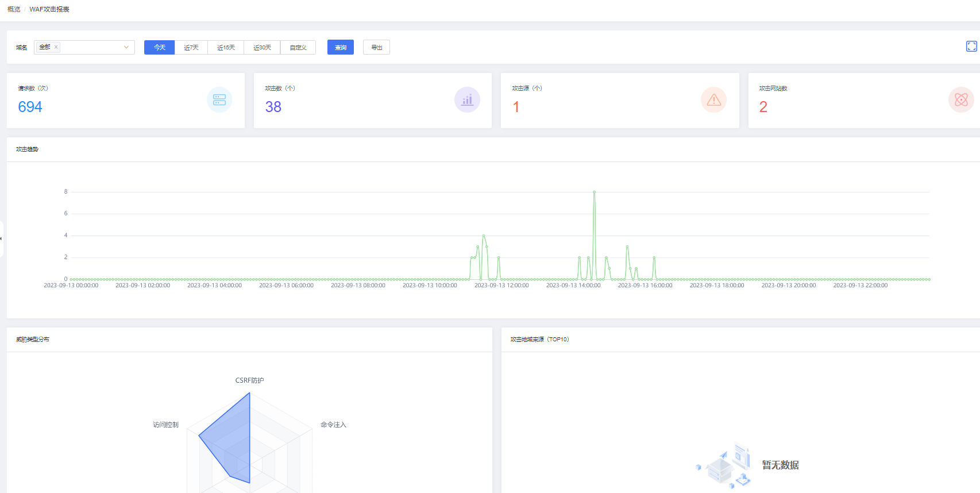Click the bar chart icon in 攻击数 card
The height and width of the screenshot is (493, 980).
[x=467, y=100]
